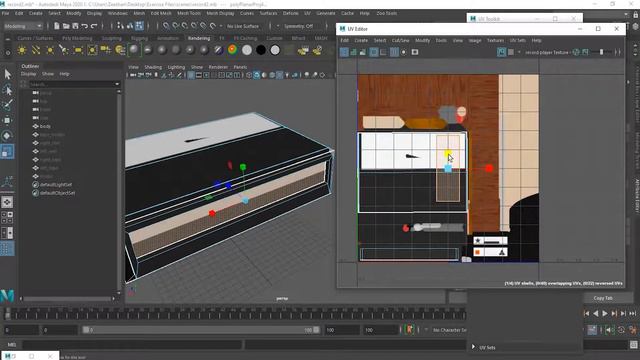Viewport: 640px width, 360px height.
Task: Select the arrow Select tool in toolbox
Action: click(7, 74)
